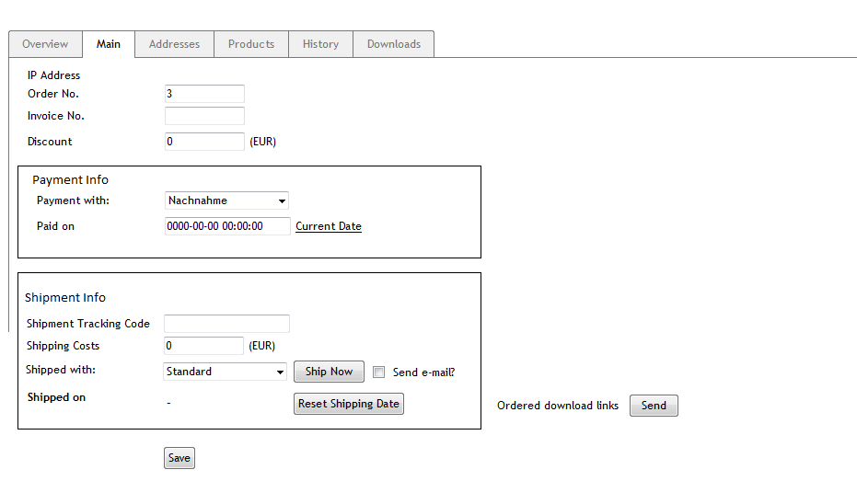Enable the Send e-mail checkbox
Image resolution: width=857 pixels, height=504 pixels.
(378, 372)
